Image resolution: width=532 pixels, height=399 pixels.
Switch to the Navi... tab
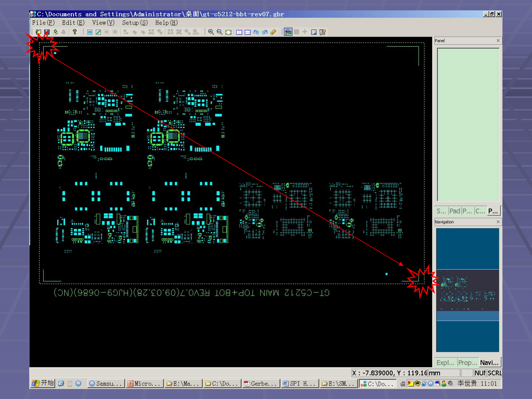pyautogui.click(x=490, y=363)
